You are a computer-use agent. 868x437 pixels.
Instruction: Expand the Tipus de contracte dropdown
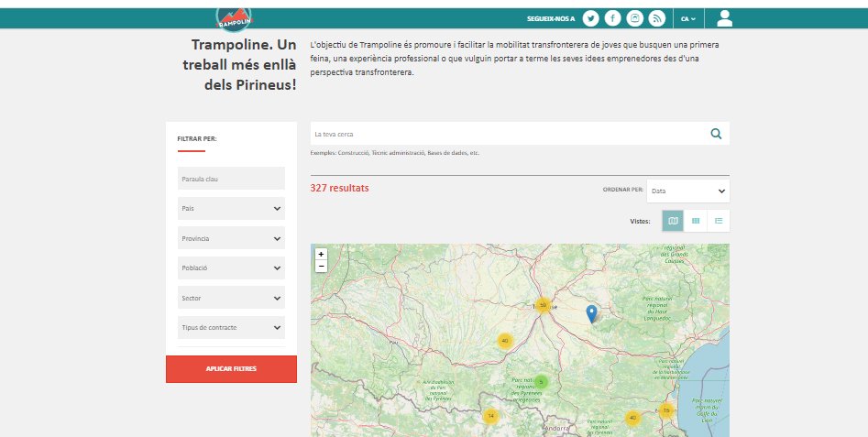click(x=231, y=327)
